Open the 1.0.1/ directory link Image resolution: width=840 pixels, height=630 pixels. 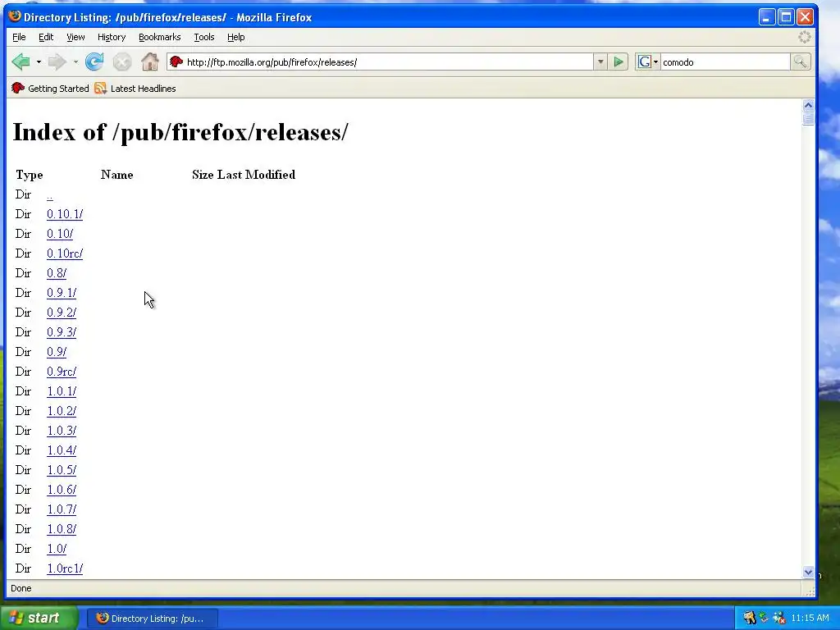62,391
